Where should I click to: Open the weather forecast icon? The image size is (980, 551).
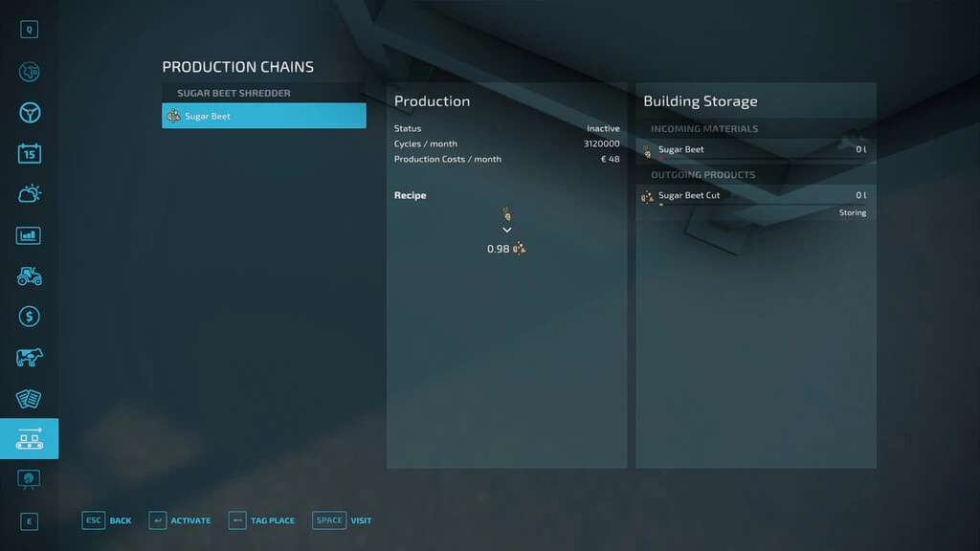tap(29, 194)
